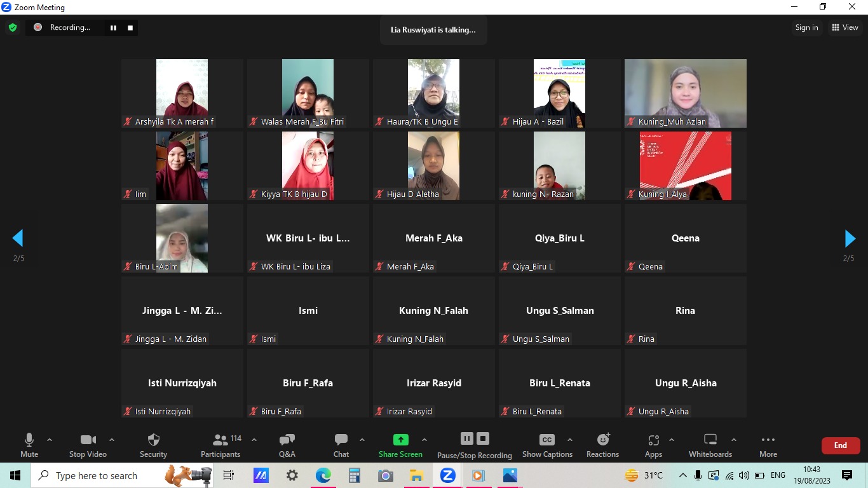Screen dimensions: 868x488
Task: Open the Q&A panel
Action: (x=287, y=445)
